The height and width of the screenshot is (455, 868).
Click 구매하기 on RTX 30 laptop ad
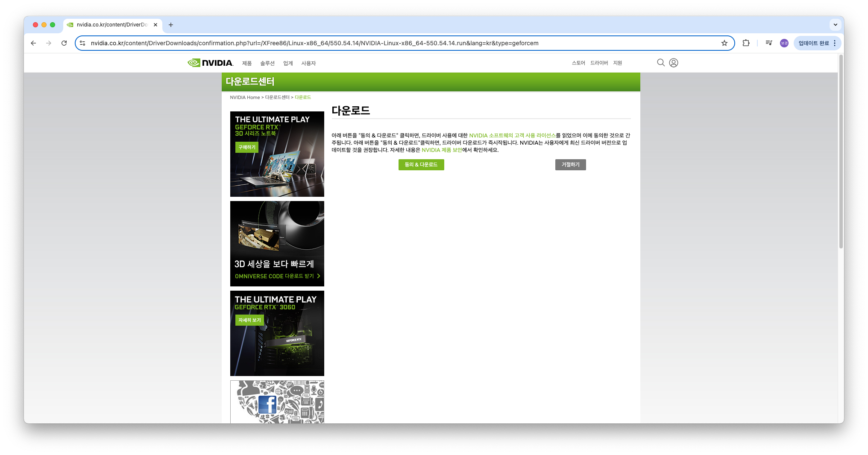tap(247, 147)
